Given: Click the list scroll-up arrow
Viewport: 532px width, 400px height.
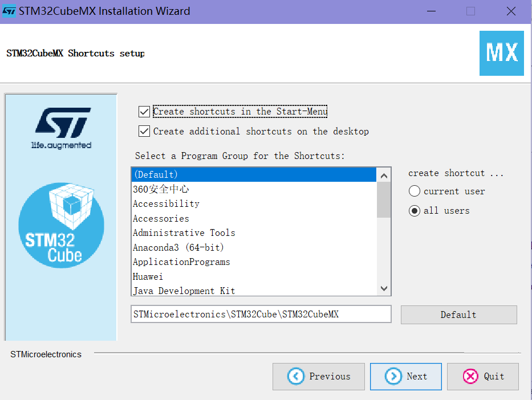Looking at the screenshot, I should click(384, 175).
